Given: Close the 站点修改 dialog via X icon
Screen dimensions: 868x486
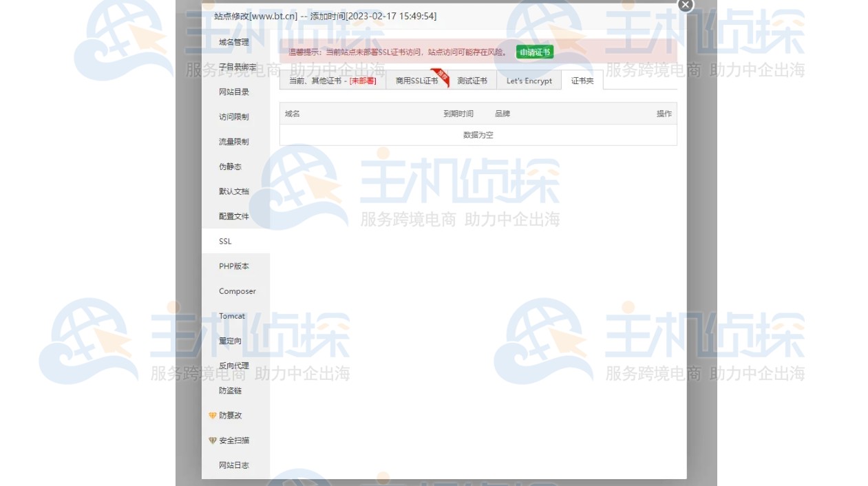Looking at the screenshot, I should click(x=685, y=6).
